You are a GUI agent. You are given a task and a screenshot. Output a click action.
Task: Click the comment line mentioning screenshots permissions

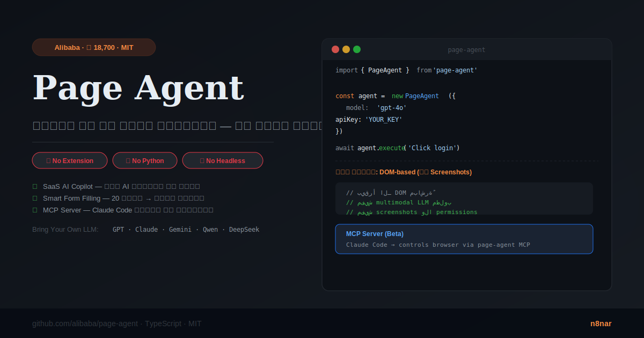[412, 211]
